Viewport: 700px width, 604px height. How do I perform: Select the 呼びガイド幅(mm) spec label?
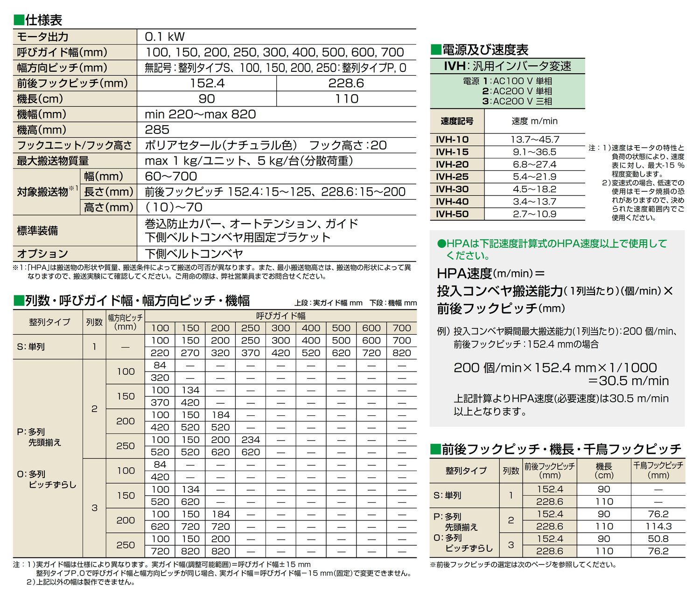tap(62, 52)
